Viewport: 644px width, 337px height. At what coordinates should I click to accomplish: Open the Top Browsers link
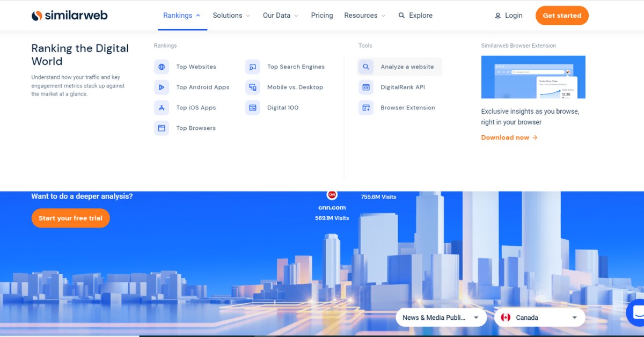click(x=196, y=128)
